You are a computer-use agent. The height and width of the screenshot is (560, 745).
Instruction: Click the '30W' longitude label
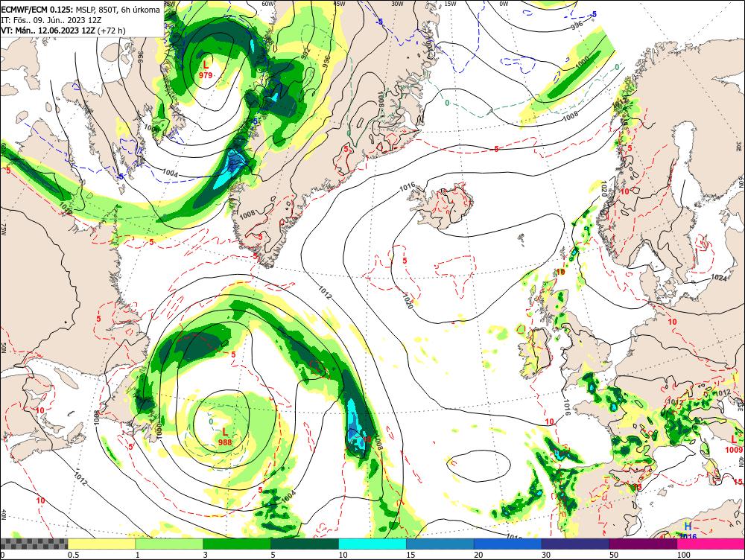coord(398,3)
